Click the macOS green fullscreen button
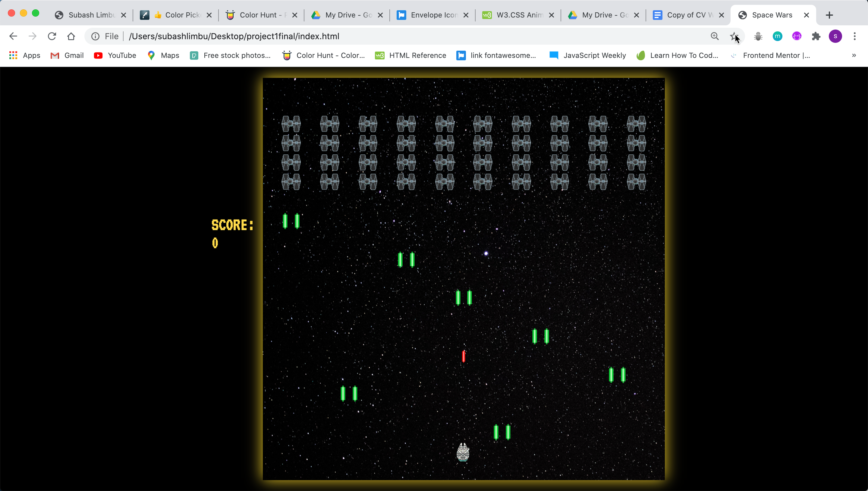 point(35,13)
